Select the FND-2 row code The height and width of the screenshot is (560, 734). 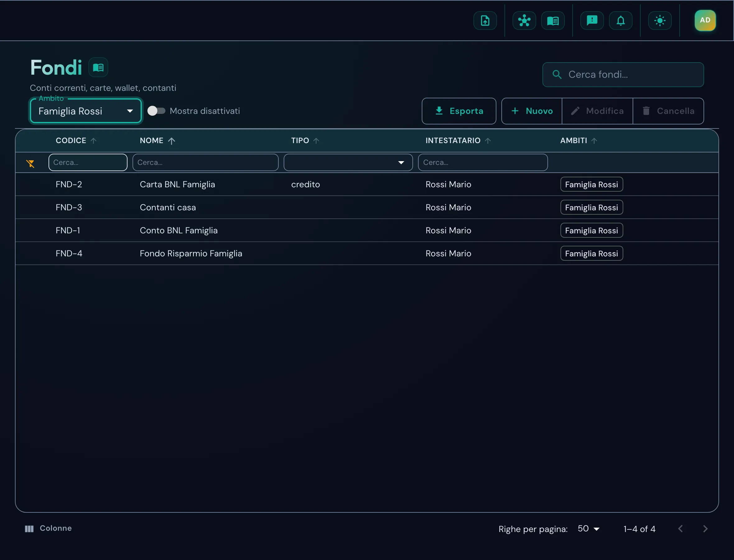tap(69, 184)
